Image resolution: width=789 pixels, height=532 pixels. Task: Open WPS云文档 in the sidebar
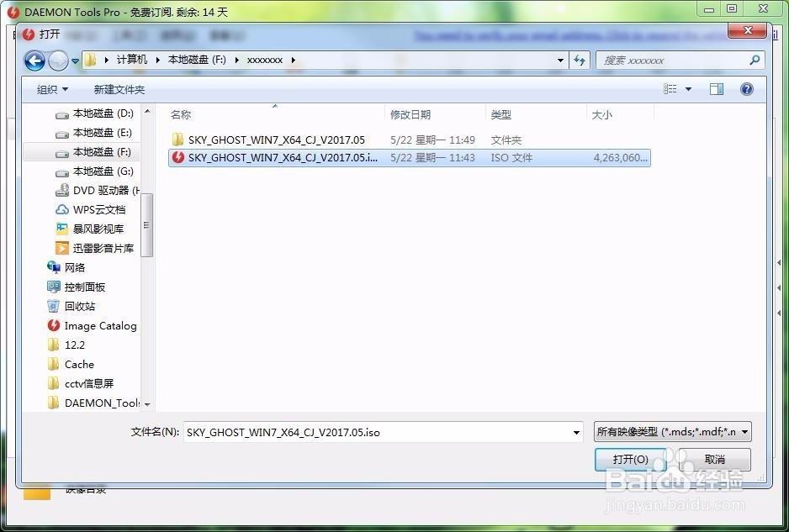[x=91, y=209]
